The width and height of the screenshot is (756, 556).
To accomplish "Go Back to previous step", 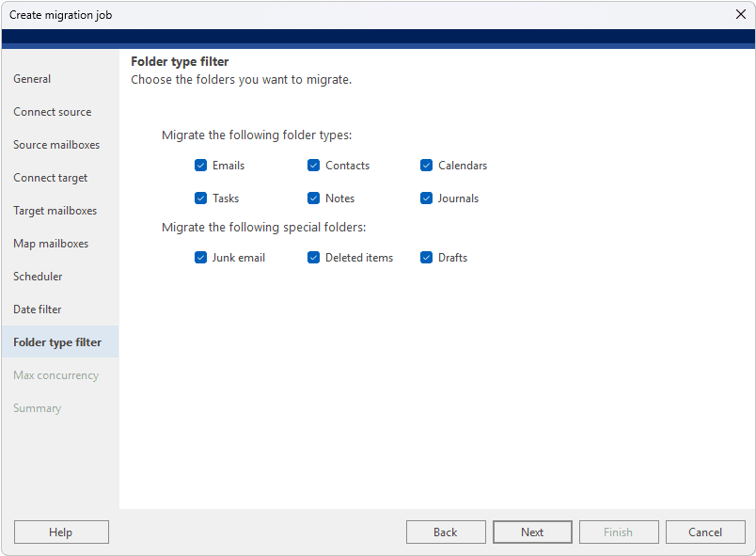I will pos(446,532).
